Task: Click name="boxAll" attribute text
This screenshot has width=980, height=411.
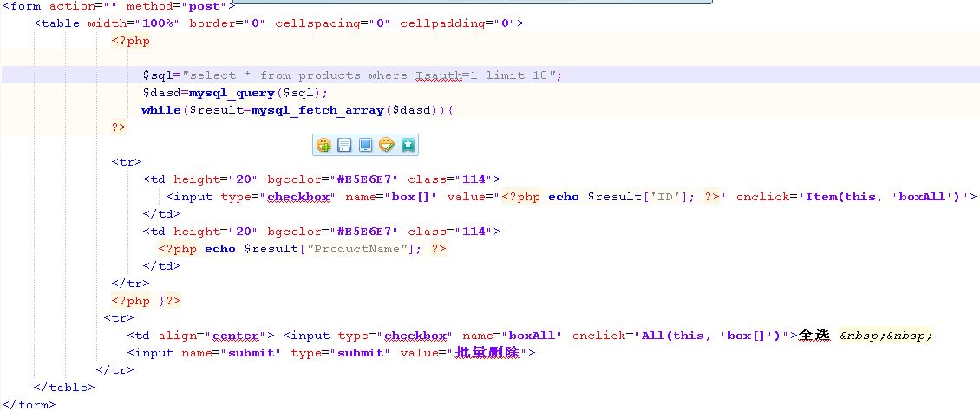Action: pos(513,336)
